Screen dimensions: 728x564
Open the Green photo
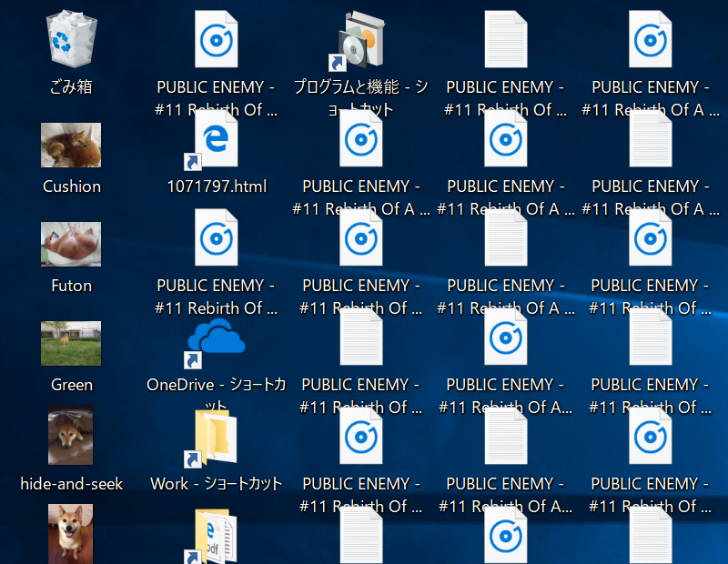pos(71,344)
